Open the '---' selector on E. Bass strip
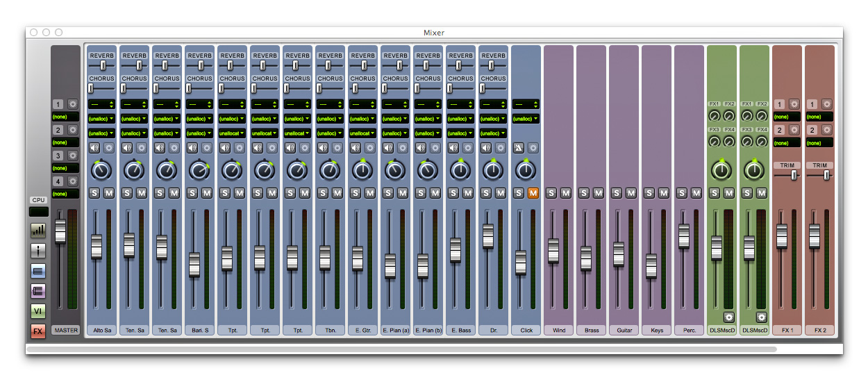 460,104
